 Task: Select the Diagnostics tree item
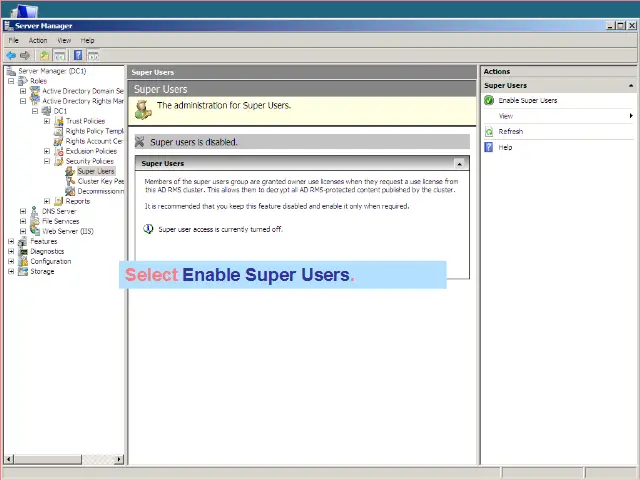[47, 251]
